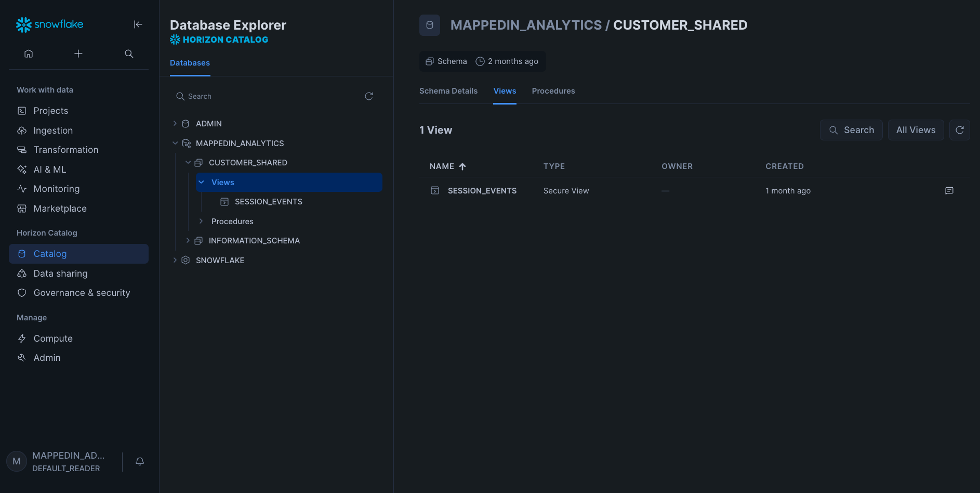Viewport: 980px width, 493px height.
Task: Click the AI & ML sparkle icon
Action: click(x=22, y=170)
